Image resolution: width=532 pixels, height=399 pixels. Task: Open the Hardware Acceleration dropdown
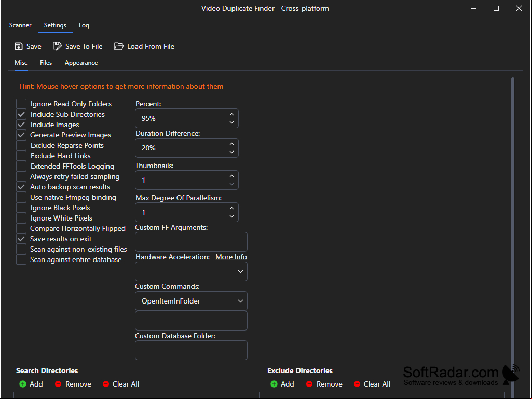(191, 271)
